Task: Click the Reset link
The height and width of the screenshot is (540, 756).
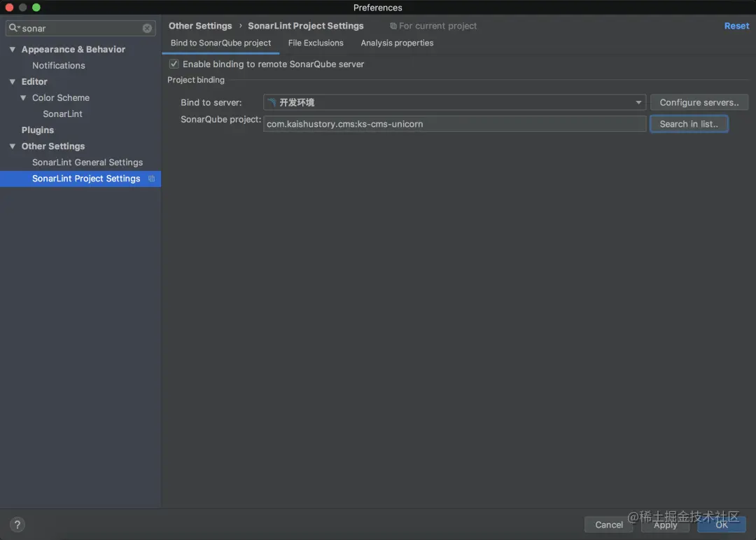Action: point(736,26)
